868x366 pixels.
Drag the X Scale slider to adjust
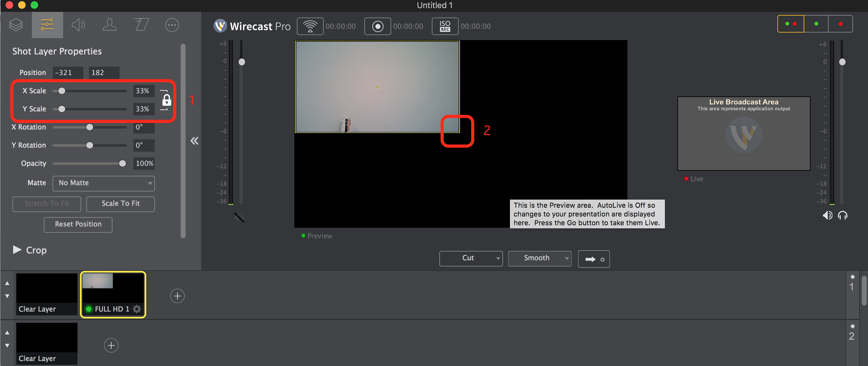tap(60, 91)
